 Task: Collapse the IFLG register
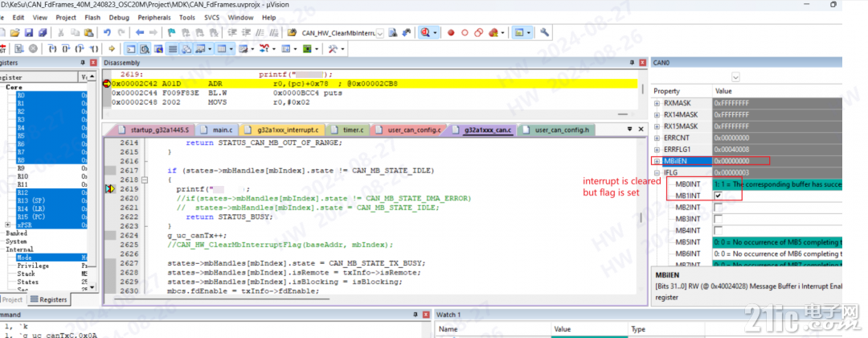(657, 173)
